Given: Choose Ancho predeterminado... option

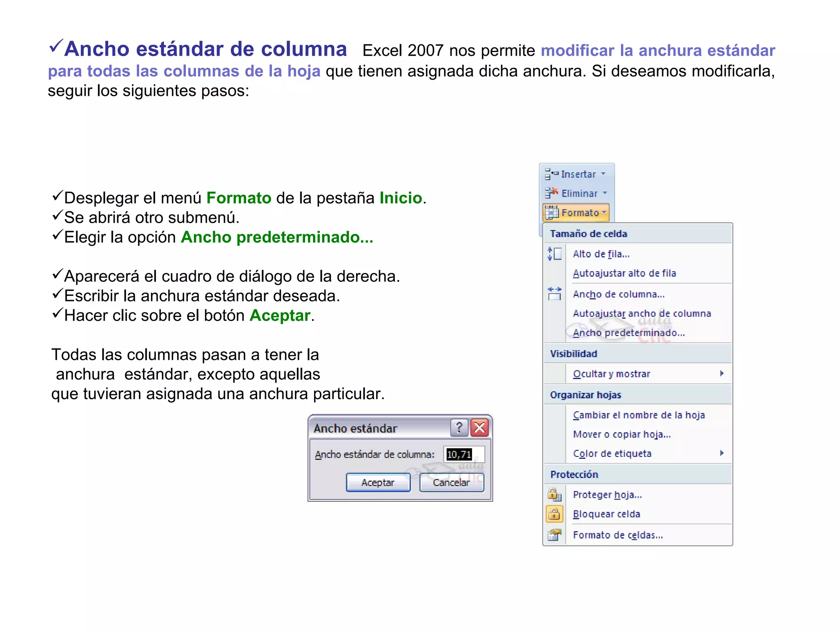Looking at the screenshot, I should 629,333.
